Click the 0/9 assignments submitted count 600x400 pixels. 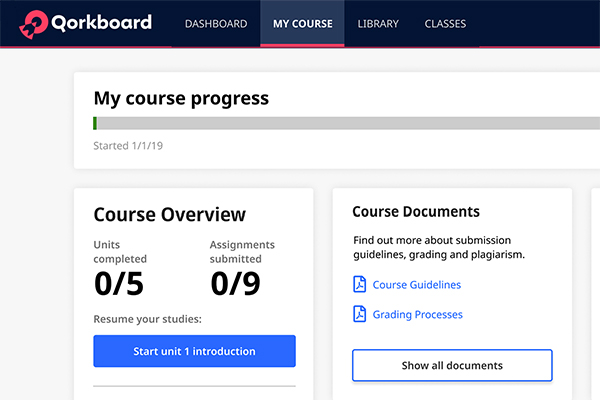coord(235,284)
